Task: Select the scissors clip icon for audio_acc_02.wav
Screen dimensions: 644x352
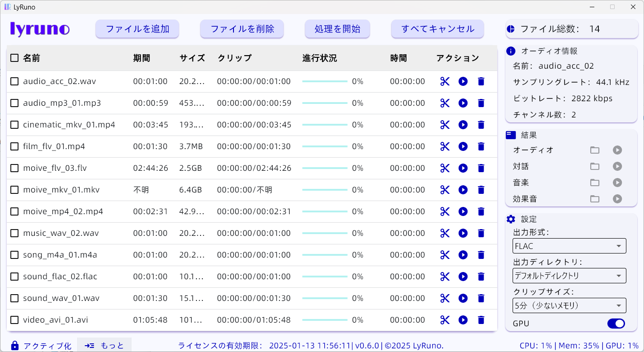Action: pos(444,81)
